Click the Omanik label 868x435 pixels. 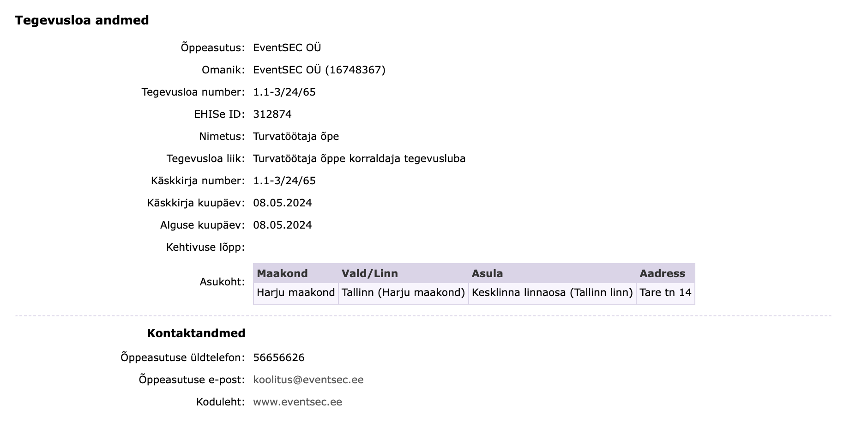point(223,70)
